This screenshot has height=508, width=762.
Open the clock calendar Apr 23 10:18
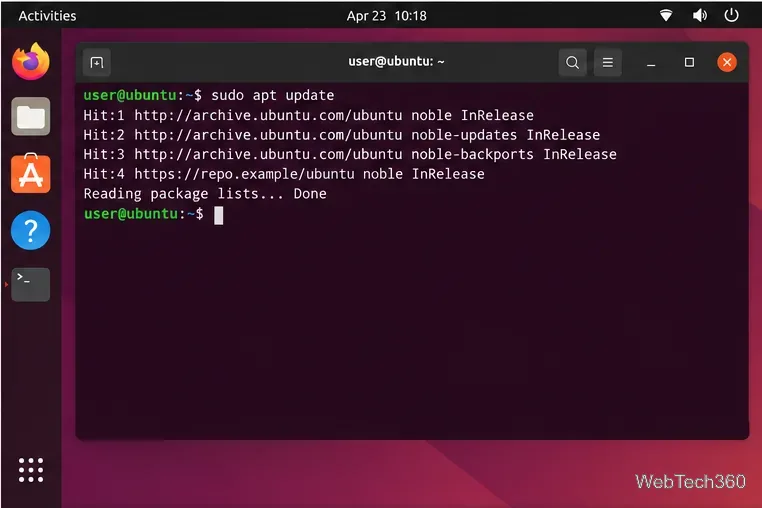[x=386, y=16]
